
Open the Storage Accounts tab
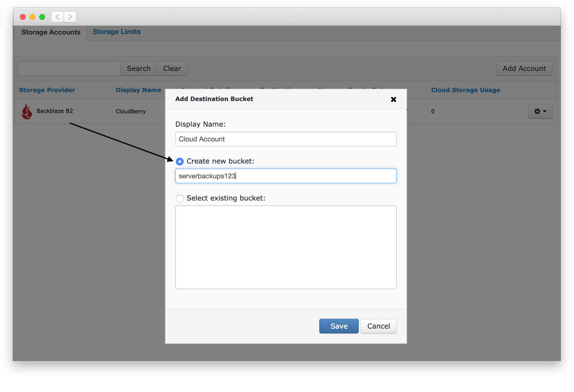coord(51,32)
